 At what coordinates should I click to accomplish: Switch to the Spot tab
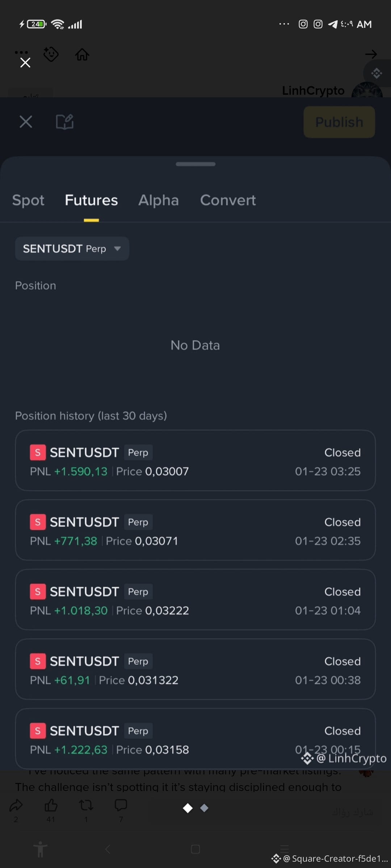28,200
